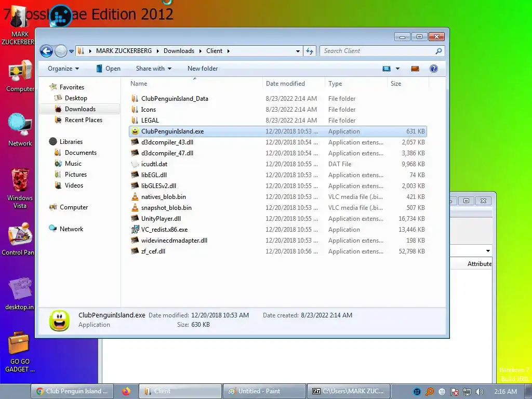Select Network in the navigation pane
Viewport: 532px width, 399px height.
click(71, 229)
